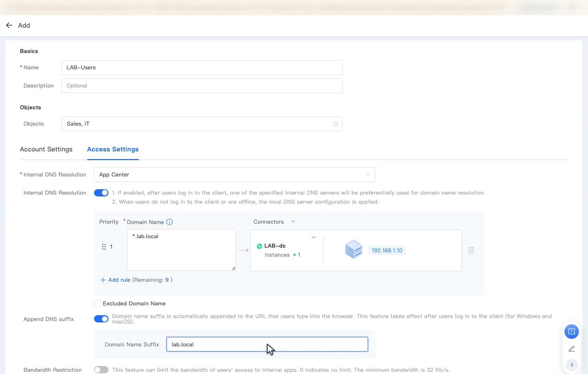
Task: Open the App Center dropdown
Action: [x=234, y=175]
